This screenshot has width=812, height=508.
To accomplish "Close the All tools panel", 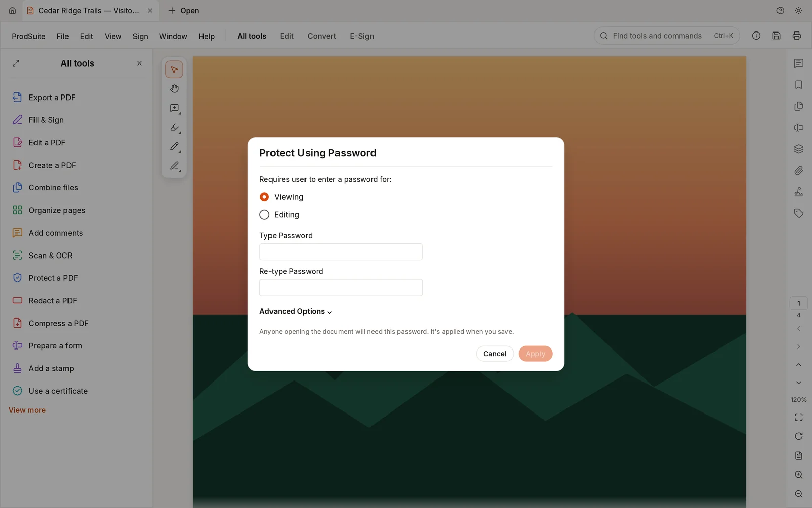I will (x=139, y=63).
